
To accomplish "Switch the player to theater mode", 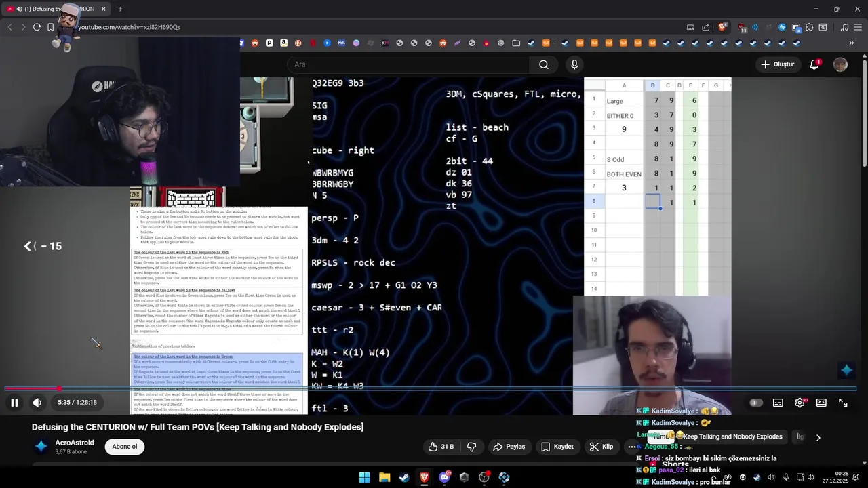I will pyautogui.click(x=821, y=403).
